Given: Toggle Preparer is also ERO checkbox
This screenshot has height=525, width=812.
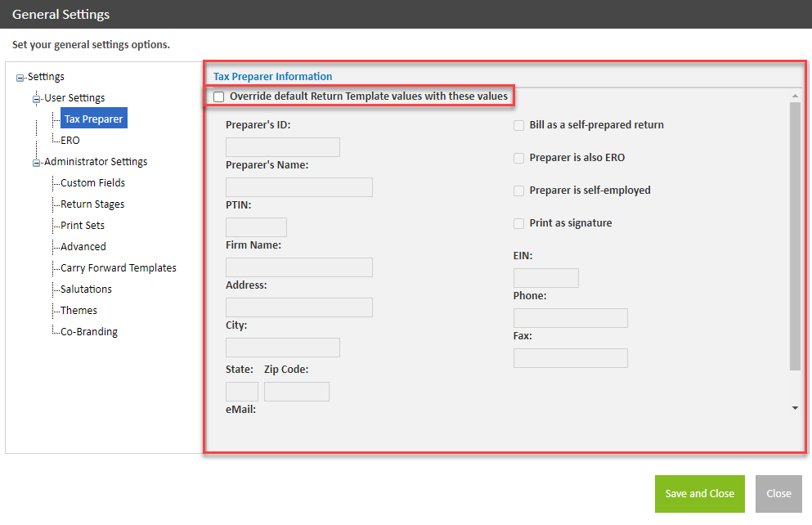Looking at the screenshot, I should [518, 158].
